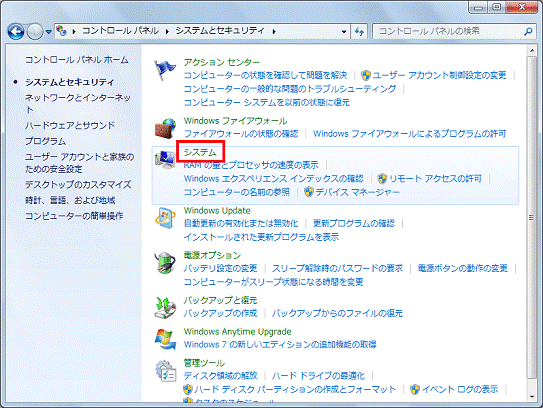This screenshot has width=543, height=408.
Task: Click 電源ボタンの動作の変更
Action: coord(463,268)
